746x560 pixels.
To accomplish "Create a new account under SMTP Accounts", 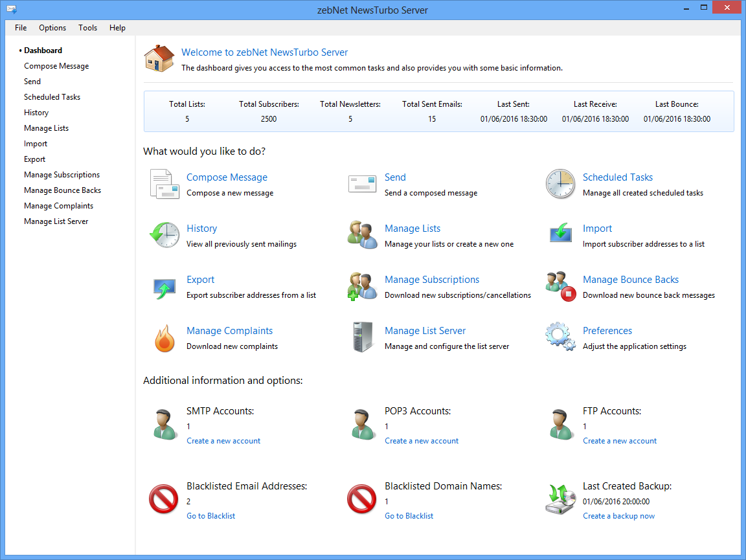I will [223, 441].
